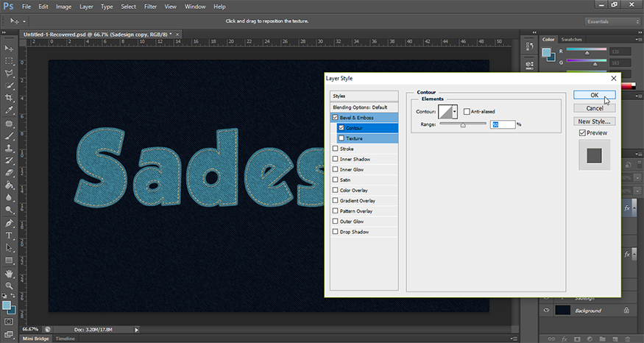Click the foreground color swatch in Color panel
The width and height of the screenshot is (644, 343).
546,52
